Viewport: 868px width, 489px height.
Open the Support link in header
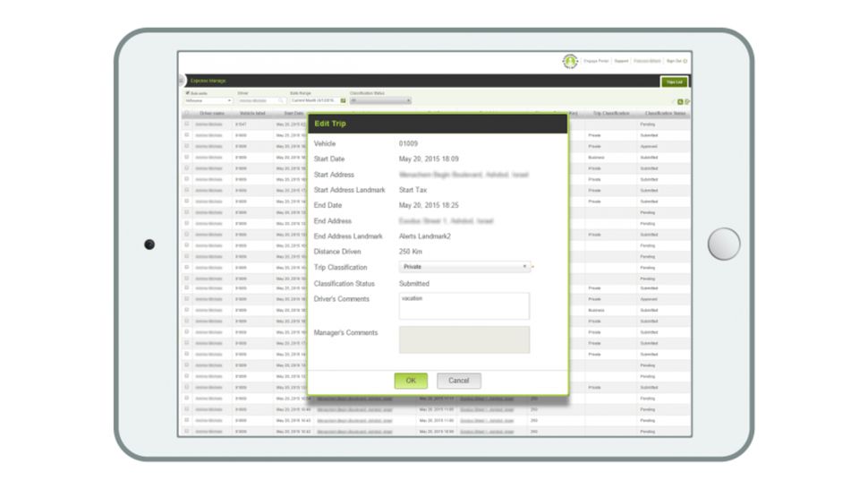click(621, 61)
